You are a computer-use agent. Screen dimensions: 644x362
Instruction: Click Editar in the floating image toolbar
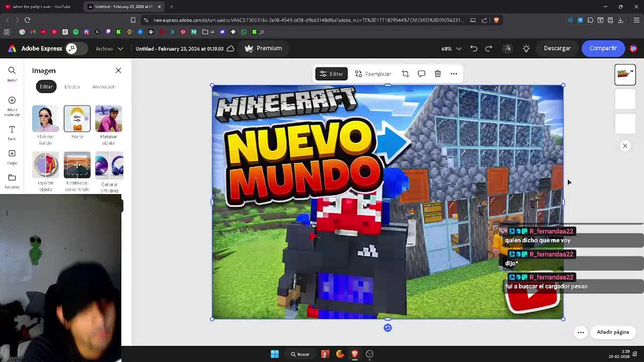pyautogui.click(x=331, y=74)
